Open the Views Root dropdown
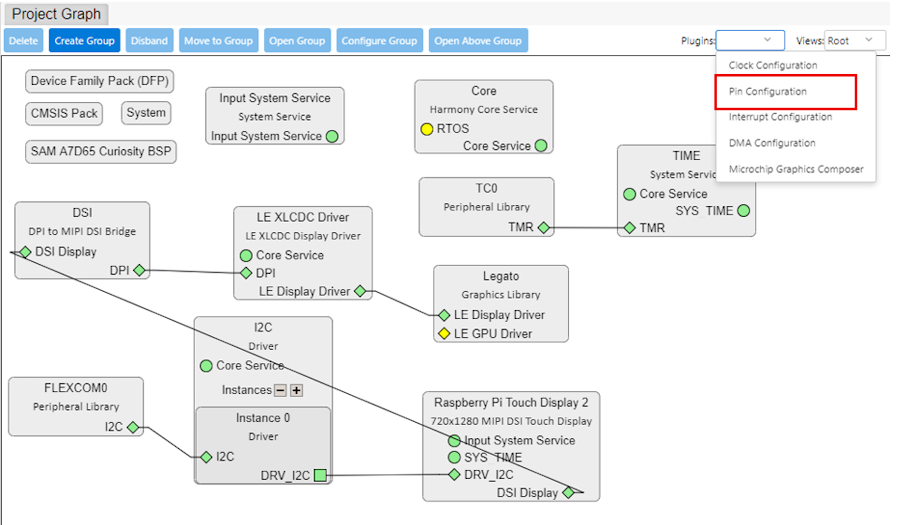 pos(855,41)
